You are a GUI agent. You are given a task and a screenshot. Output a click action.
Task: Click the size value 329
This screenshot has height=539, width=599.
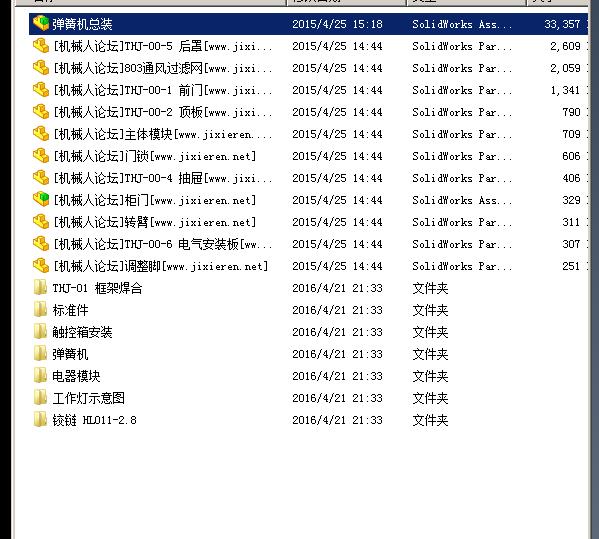571,200
